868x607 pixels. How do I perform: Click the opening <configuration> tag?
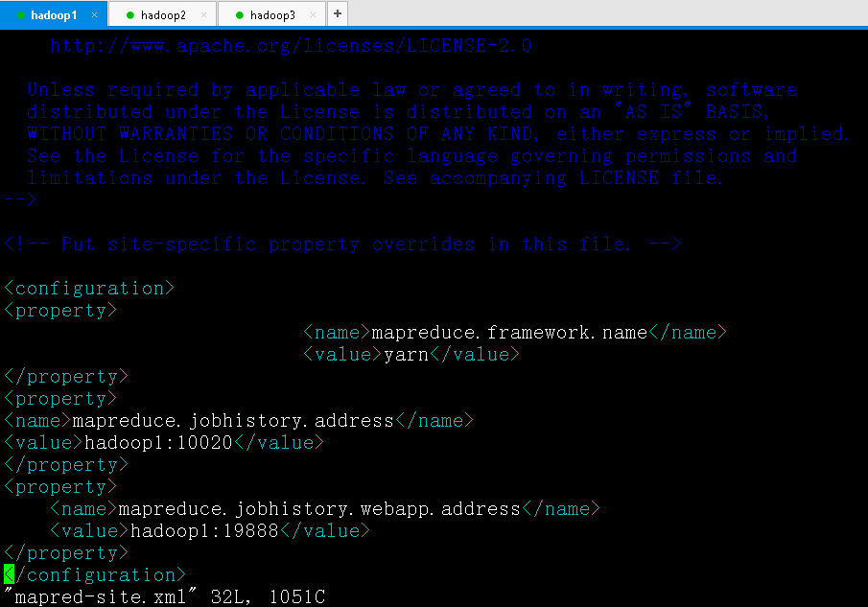coord(89,289)
